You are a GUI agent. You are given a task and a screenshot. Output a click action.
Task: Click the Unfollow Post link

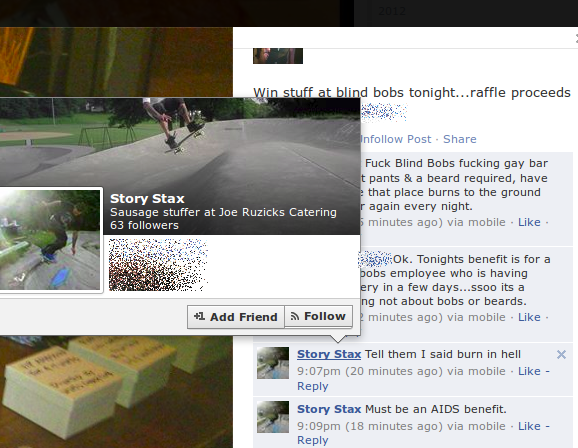tap(395, 139)
